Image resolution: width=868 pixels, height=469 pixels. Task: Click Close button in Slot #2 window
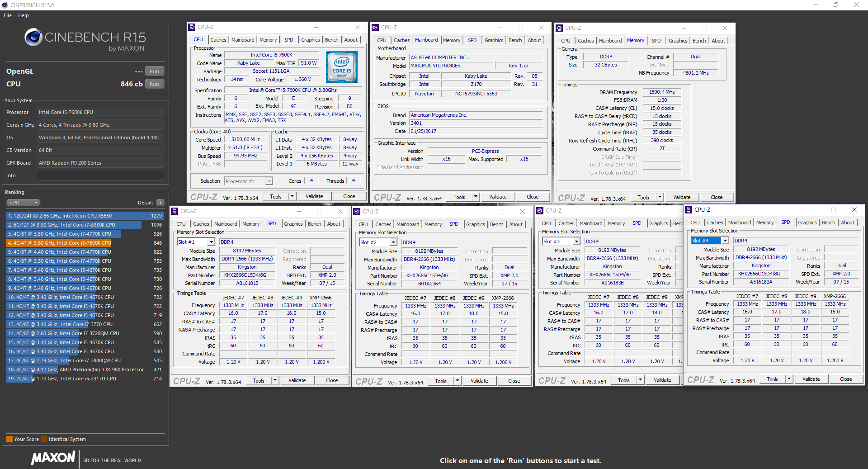pos(514,381)
